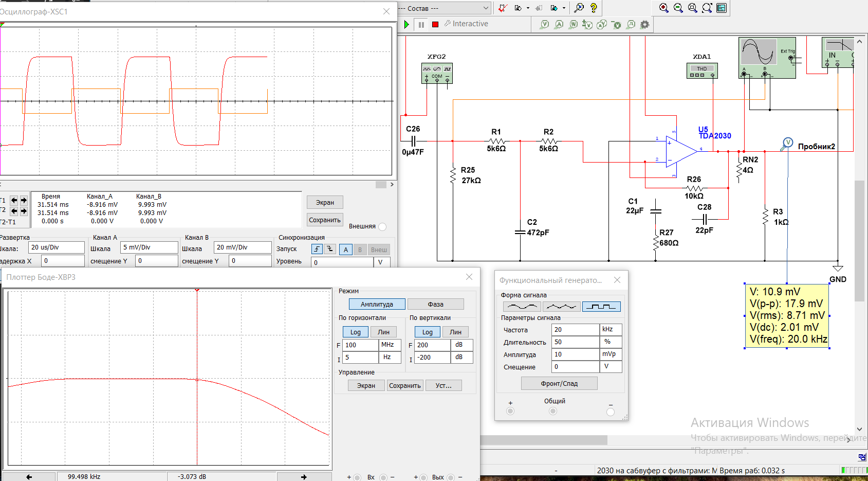Image resolution: width=868 pixels, height=481 pixels.
Task: Switch the Bode plotter to Фаза mode
Action: pyautogui.click(x=435, y=304)
